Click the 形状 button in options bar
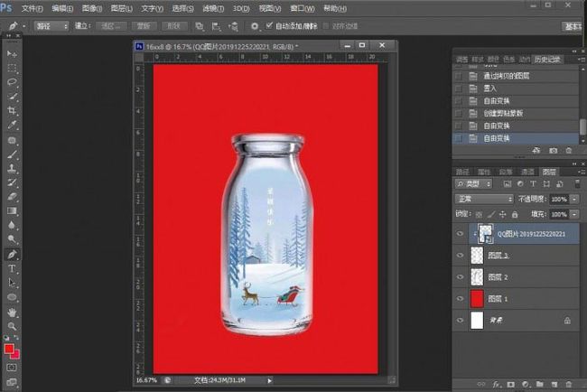Screen dimensions: 587x392 (173, 26)
